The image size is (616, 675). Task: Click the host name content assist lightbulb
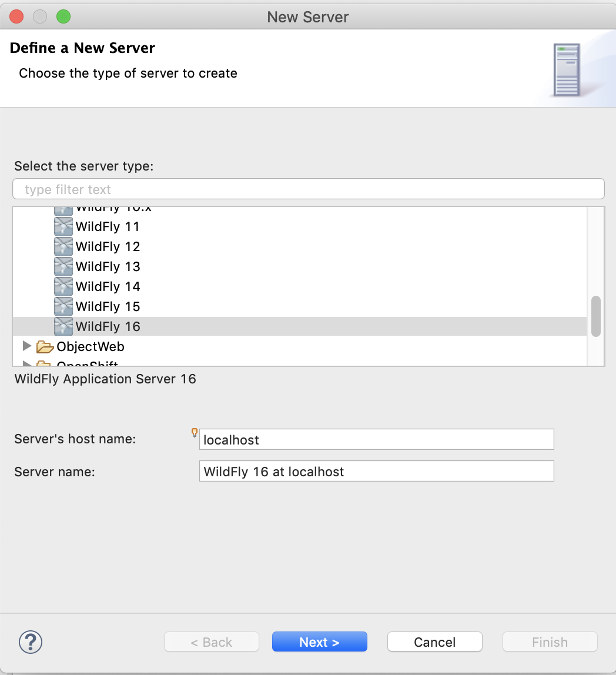[195, 433]
